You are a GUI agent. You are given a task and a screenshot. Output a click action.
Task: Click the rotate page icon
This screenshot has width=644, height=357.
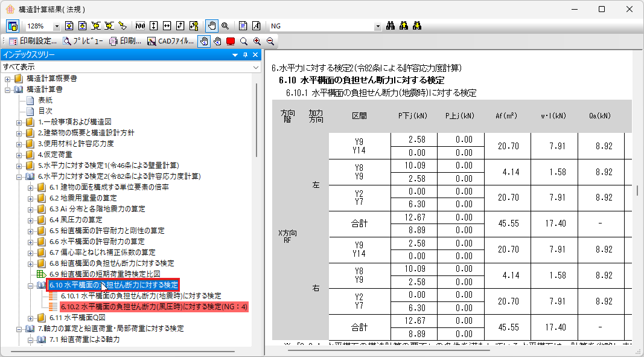(x=180, y=26)
